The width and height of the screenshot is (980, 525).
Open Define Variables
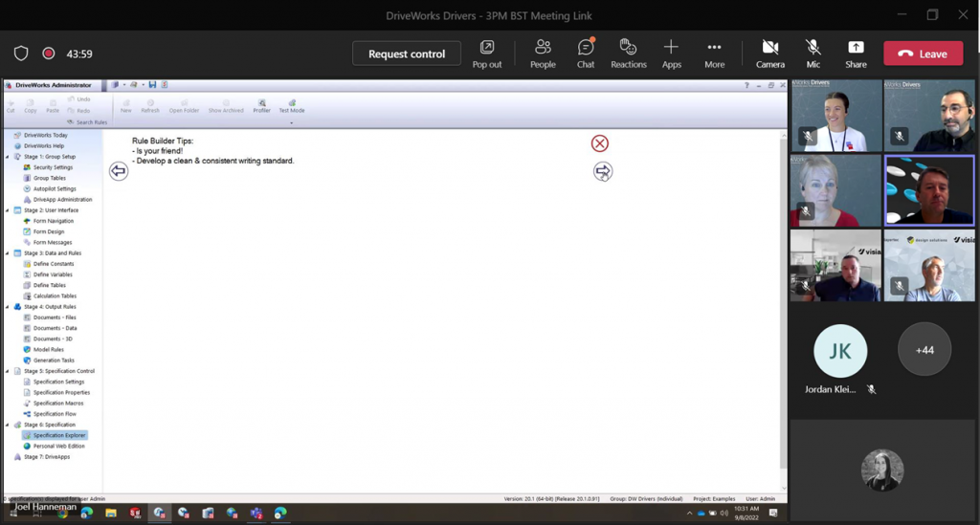[x=48, y=274]
